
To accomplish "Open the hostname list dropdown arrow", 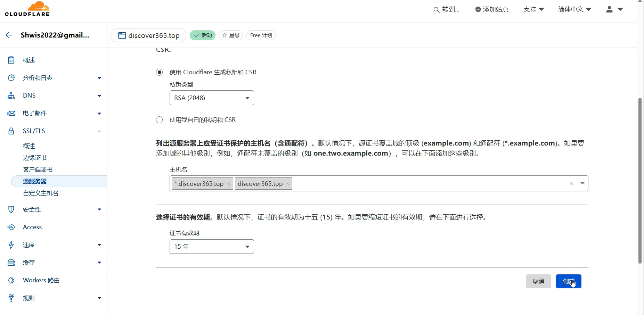I will pyautogui.click(x=582, y=183).
